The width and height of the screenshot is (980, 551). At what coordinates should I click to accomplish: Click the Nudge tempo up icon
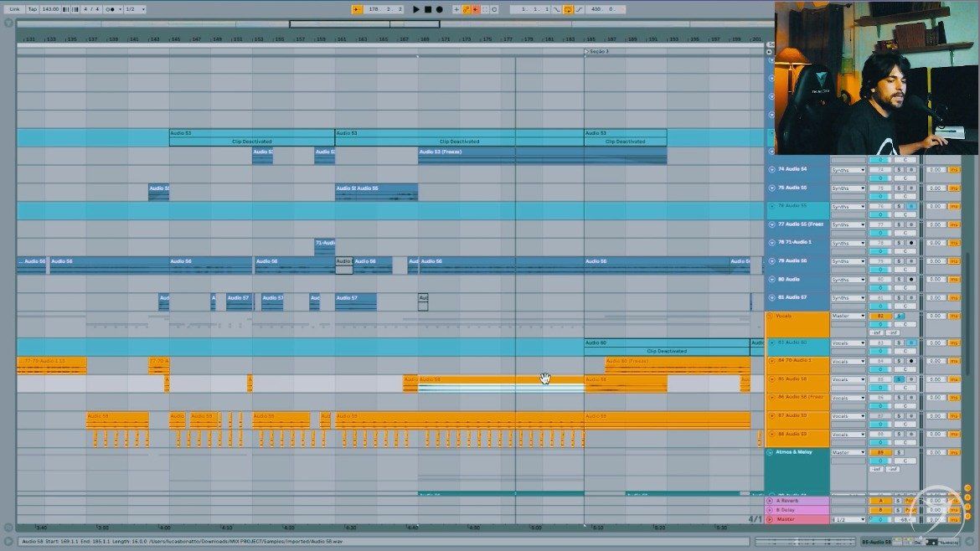75,9
